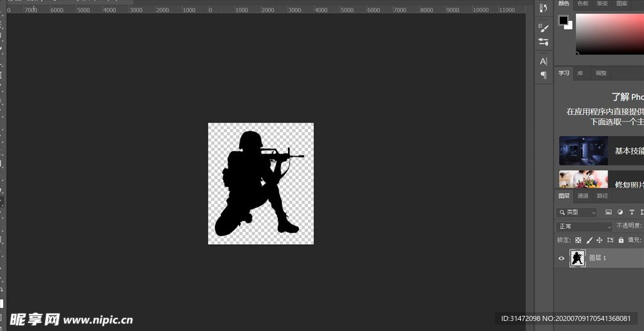Filter layers by pixel layer icon
The height and width of the screenshot is (331, 644).
point(609,213)
